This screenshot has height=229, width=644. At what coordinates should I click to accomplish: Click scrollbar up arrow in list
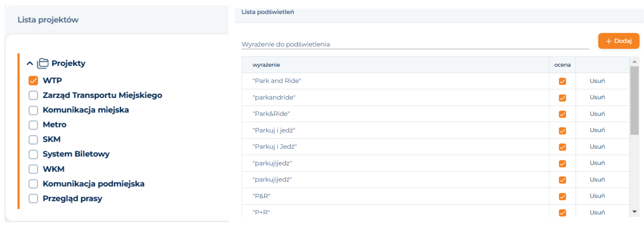tap(634, 62)
